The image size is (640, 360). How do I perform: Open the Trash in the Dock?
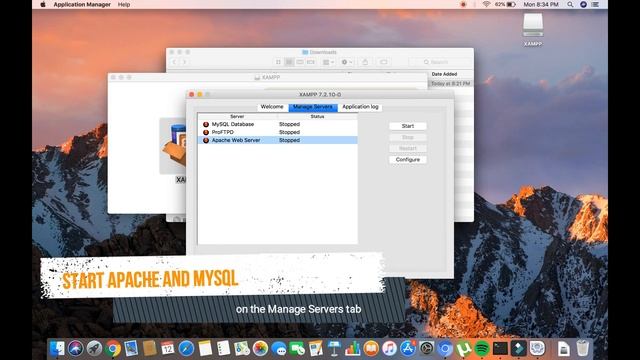(x=583, y=349)
